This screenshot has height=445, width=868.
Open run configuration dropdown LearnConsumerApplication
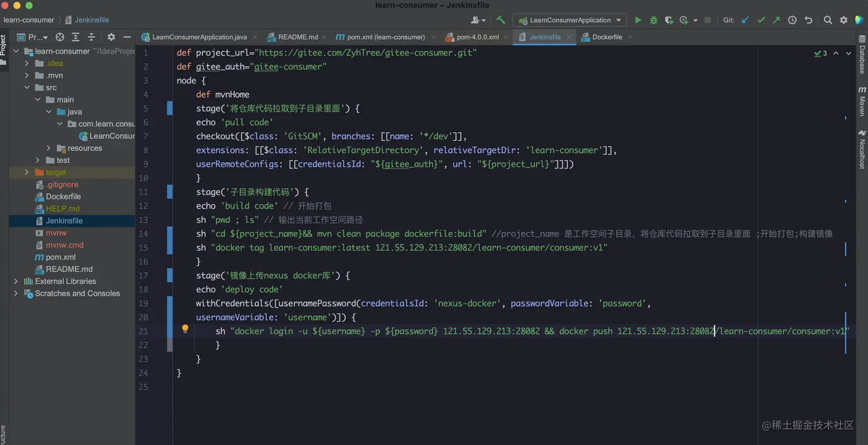(569, 20)
